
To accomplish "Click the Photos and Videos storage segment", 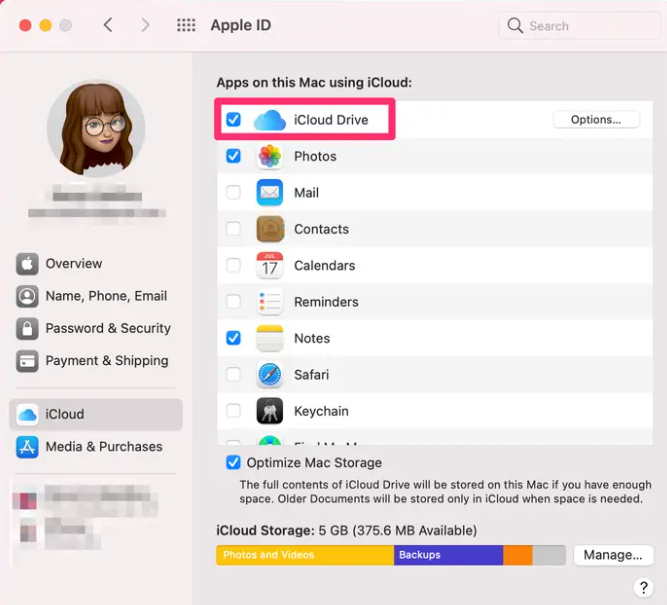I will (x=305, y=555).
